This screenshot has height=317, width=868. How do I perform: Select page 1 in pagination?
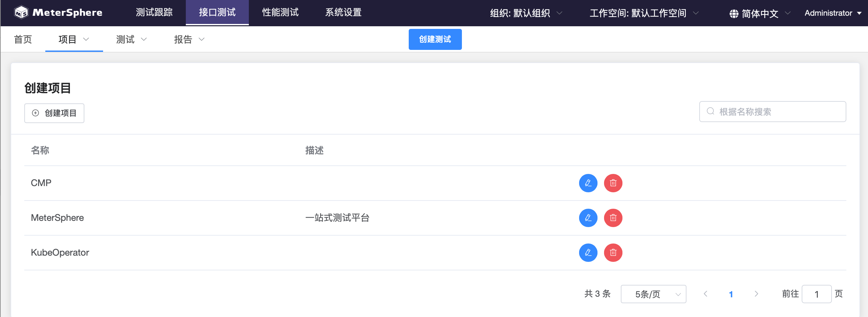pyautogui.click(x=731, y=294)
